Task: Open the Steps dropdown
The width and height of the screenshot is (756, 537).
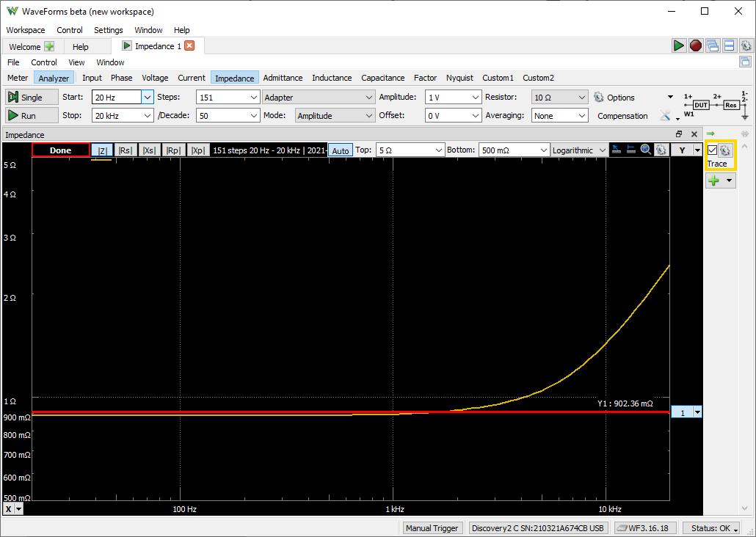Action: click(254, 97)
